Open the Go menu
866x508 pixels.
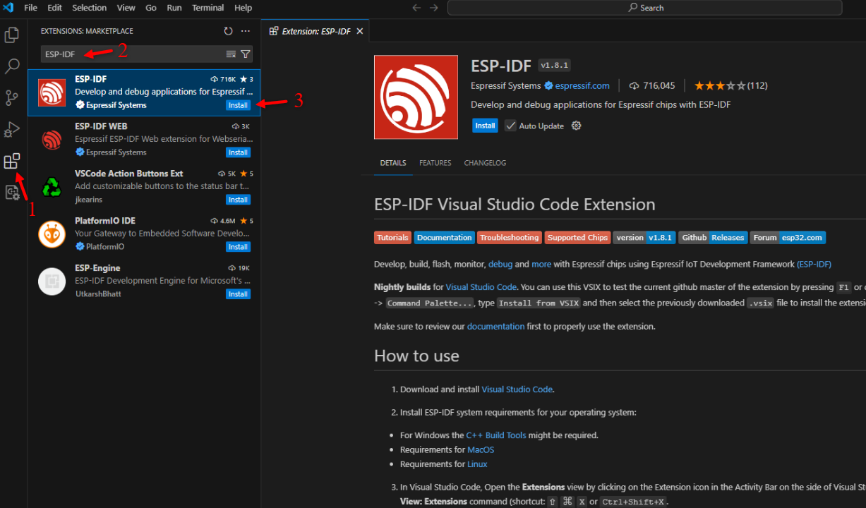click(151, 8)
